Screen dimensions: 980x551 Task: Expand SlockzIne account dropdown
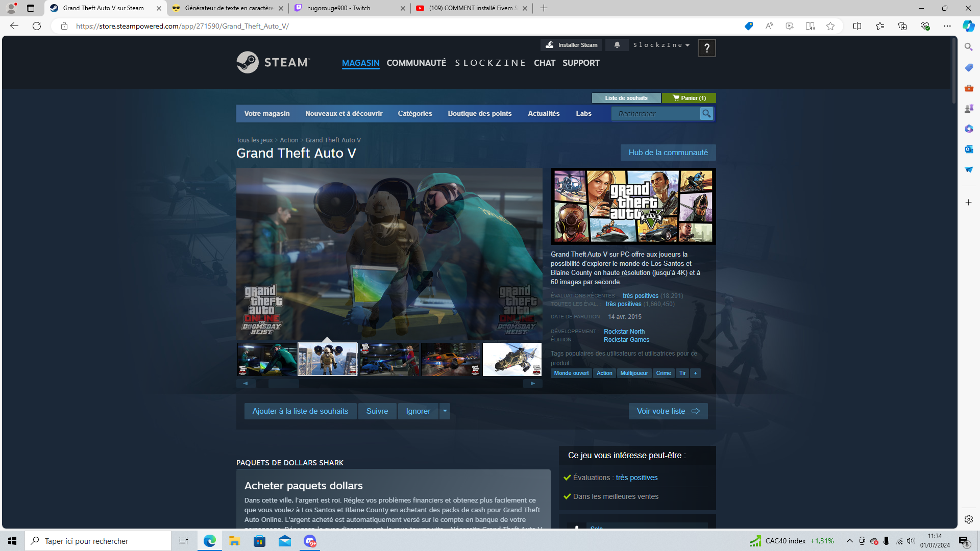click(661, 45)
